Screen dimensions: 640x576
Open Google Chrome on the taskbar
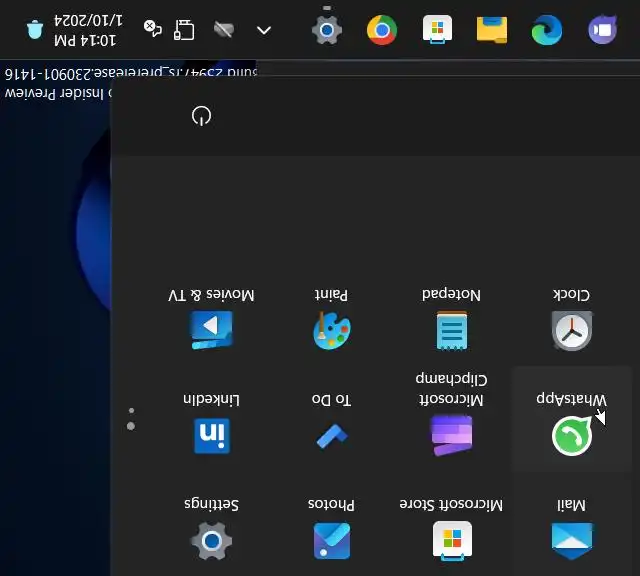[x=382, y=30]
